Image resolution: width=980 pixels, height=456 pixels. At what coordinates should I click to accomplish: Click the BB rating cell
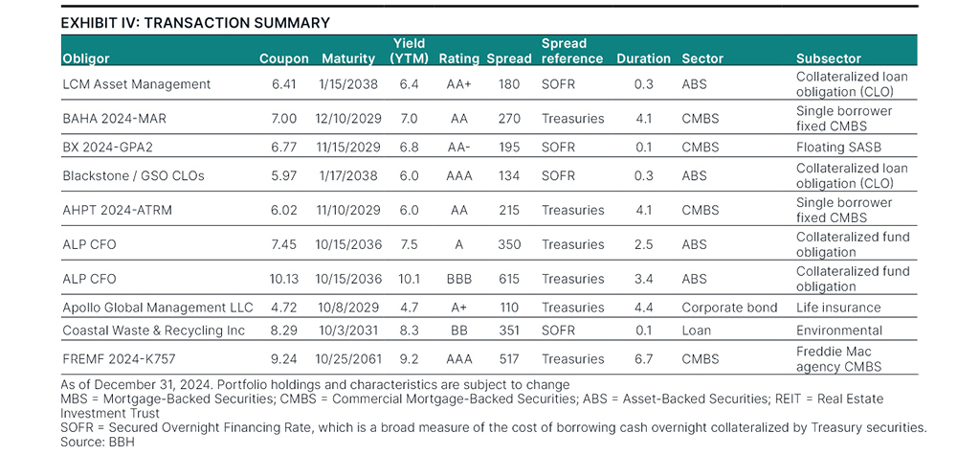click(458, 331)
